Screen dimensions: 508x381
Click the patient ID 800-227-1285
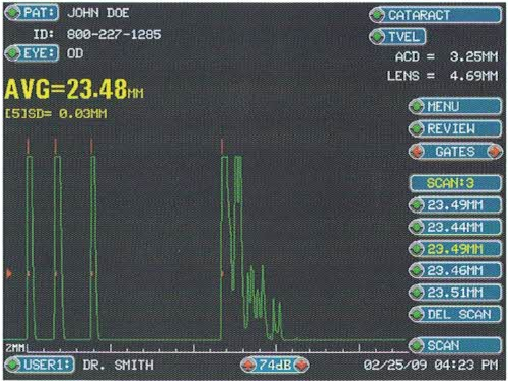tap(114, 34)
